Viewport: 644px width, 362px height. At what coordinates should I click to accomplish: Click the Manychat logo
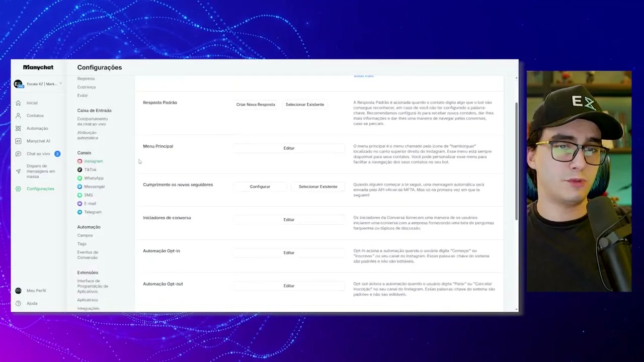38,67
